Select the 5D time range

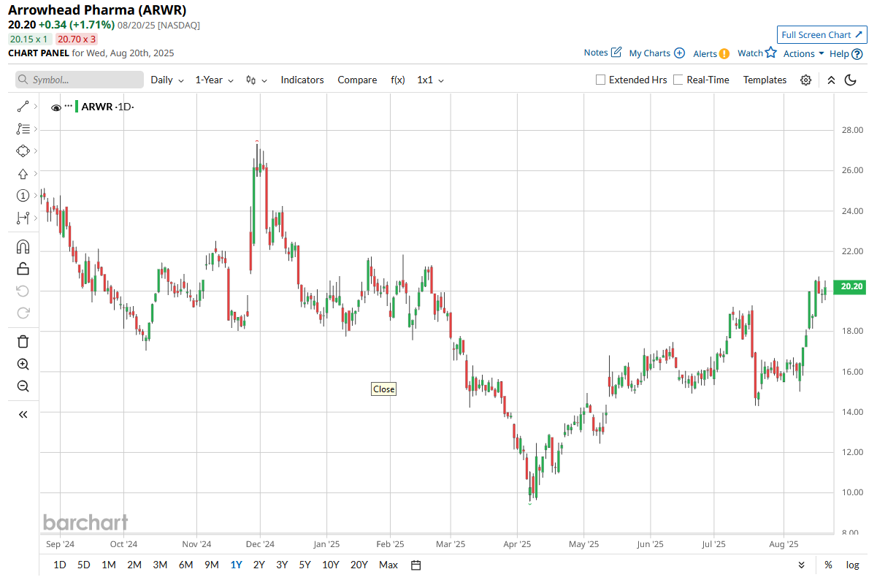coord(84,565)
